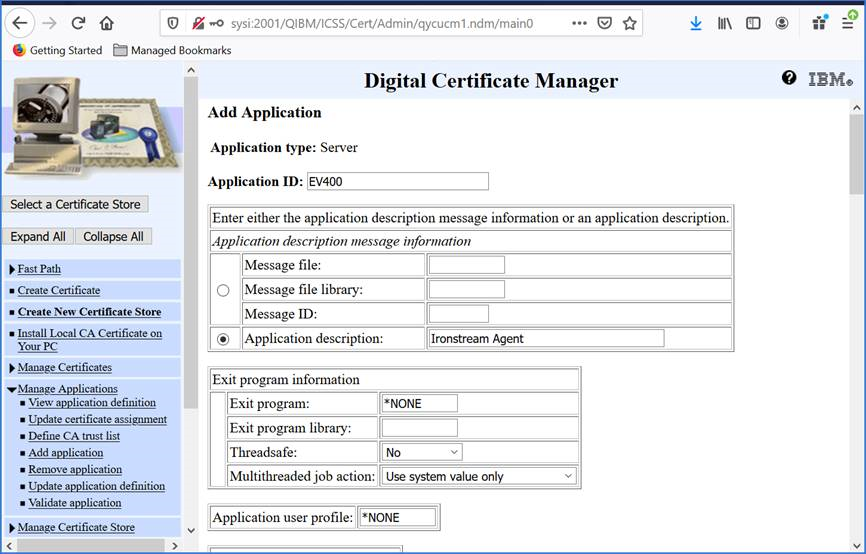
Task: Toggle the sidebar view icon
Action: coord(753,23)
